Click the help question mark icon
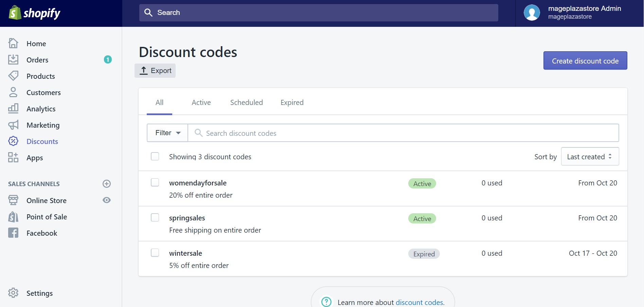This screenshot has height=307, width=644. [x=326, y=302]
